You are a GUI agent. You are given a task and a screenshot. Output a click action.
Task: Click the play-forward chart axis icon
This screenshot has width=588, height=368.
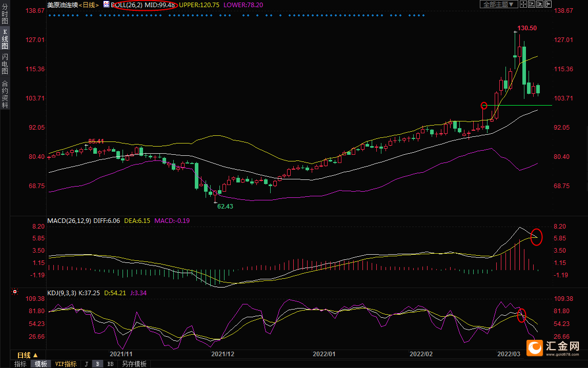click(x=540, y=4)
